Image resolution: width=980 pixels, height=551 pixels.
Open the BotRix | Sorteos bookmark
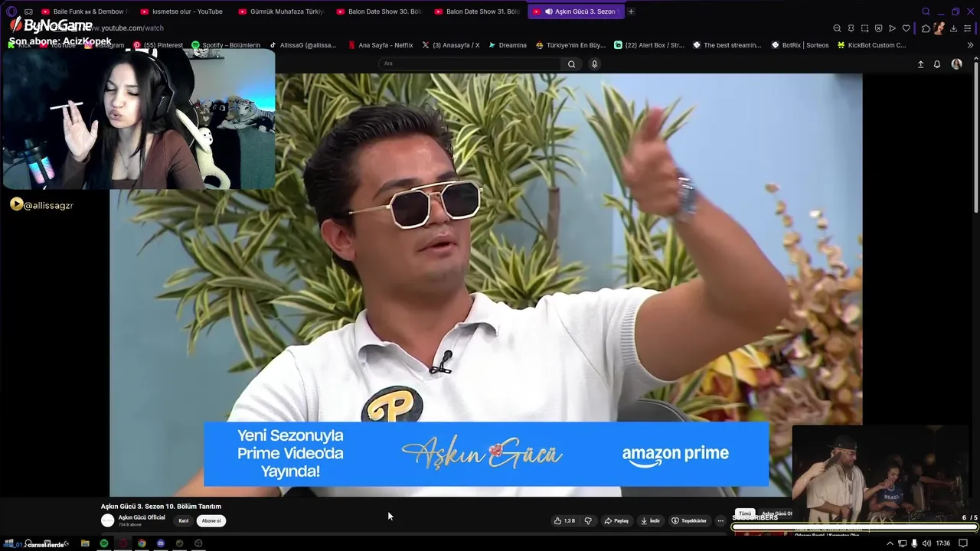tap(800, 45)
